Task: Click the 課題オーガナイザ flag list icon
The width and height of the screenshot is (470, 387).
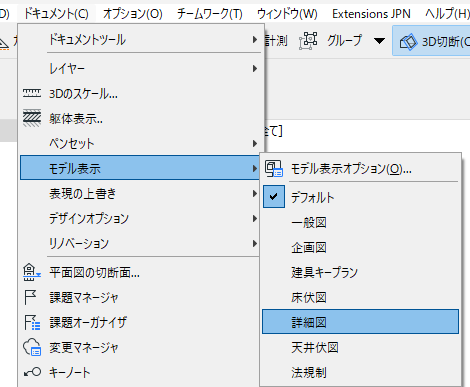Action: pyautogui.click(x=32, y=322)
